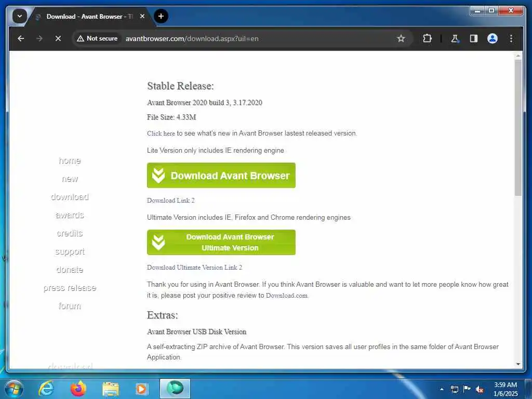
Task: Stop loading the page
Action: coord(58,38)
